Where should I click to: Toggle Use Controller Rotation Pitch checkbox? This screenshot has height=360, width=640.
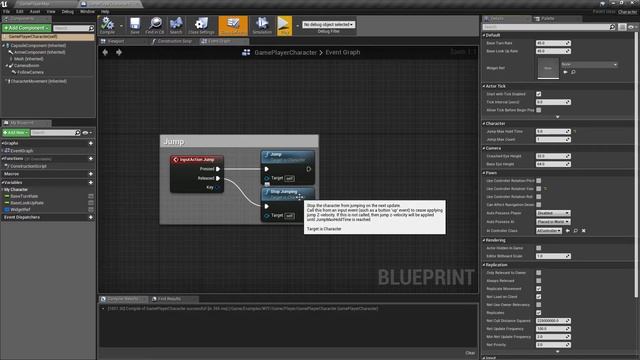(x=539, y=180)
